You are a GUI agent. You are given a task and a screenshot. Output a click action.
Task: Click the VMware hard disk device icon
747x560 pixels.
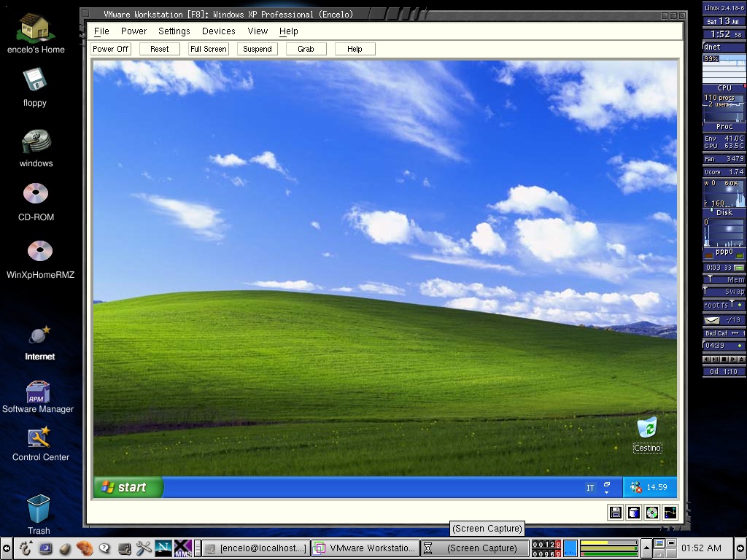[x=634, y=513]
